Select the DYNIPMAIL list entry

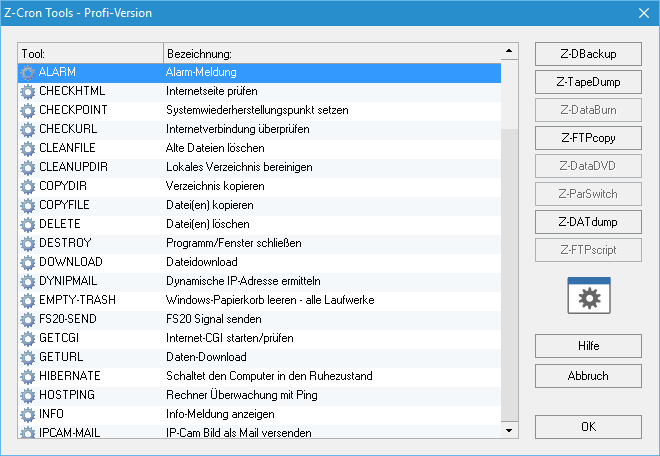[x=259, y=281]
